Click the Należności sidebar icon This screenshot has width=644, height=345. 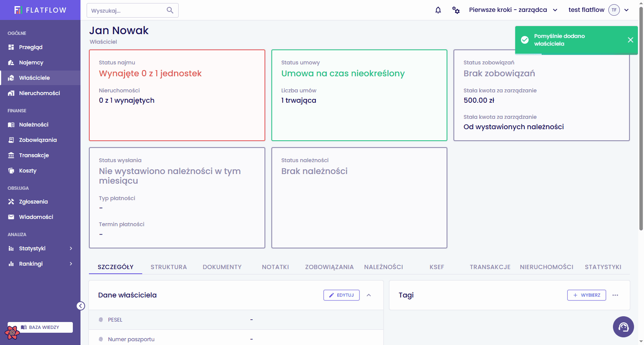tap(11, 125)
